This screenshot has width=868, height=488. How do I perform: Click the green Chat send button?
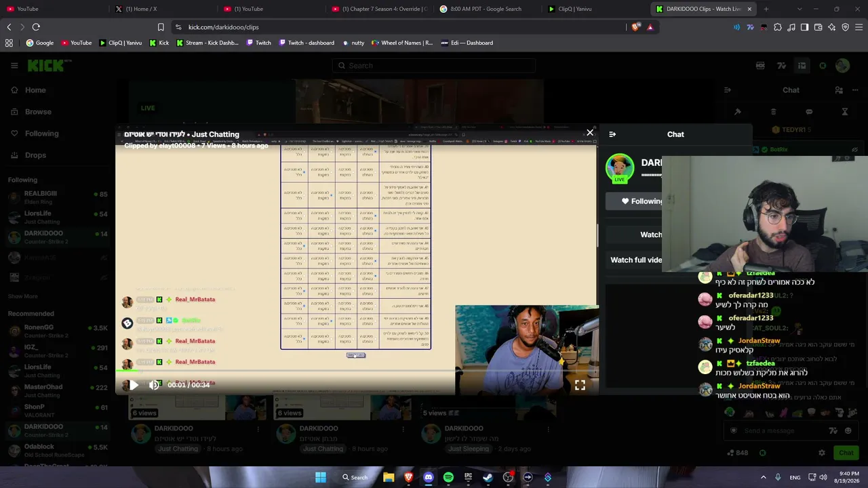(846, 453)
